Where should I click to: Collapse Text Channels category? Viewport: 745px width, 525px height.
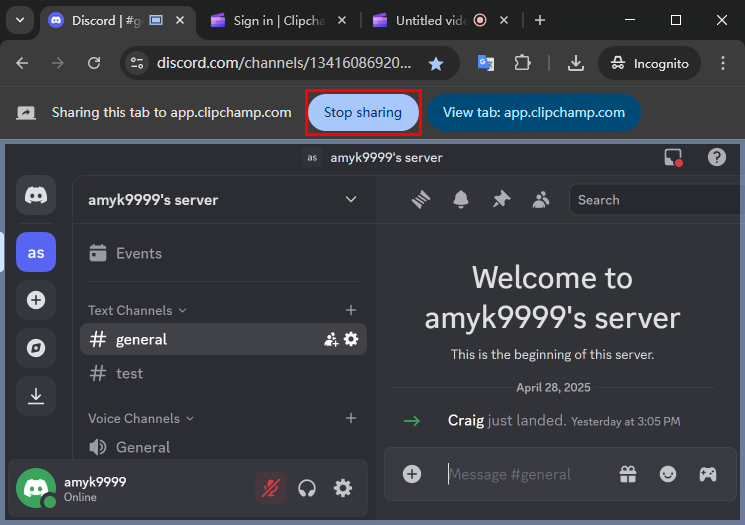click(x=137, y=310)
